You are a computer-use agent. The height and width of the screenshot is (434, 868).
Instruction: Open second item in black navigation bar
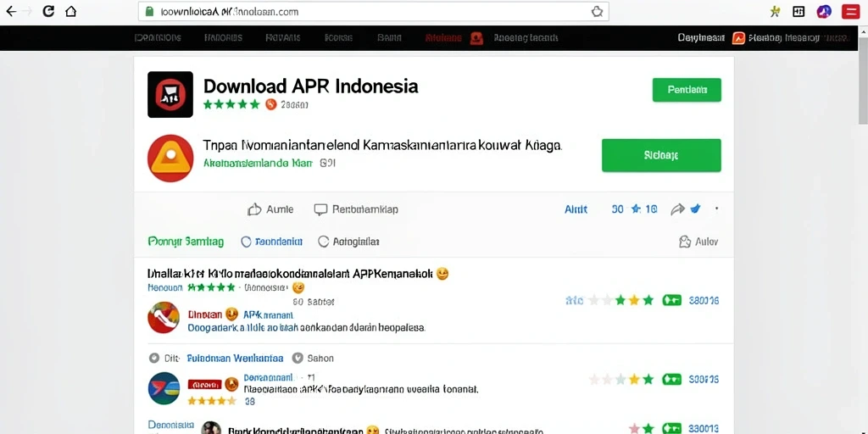coord(223,38)
